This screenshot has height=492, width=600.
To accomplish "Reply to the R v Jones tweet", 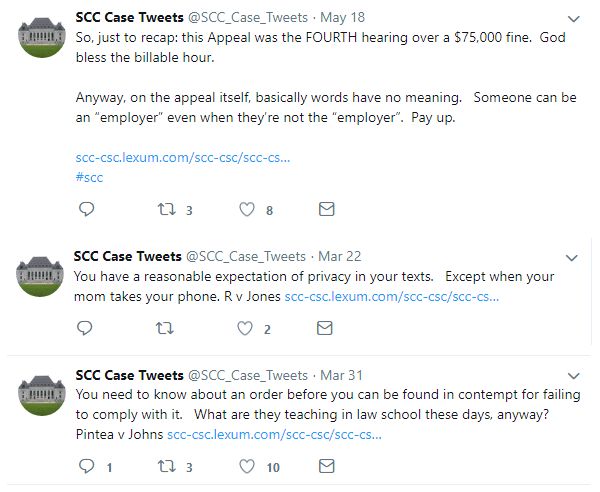I will point(86,328).
